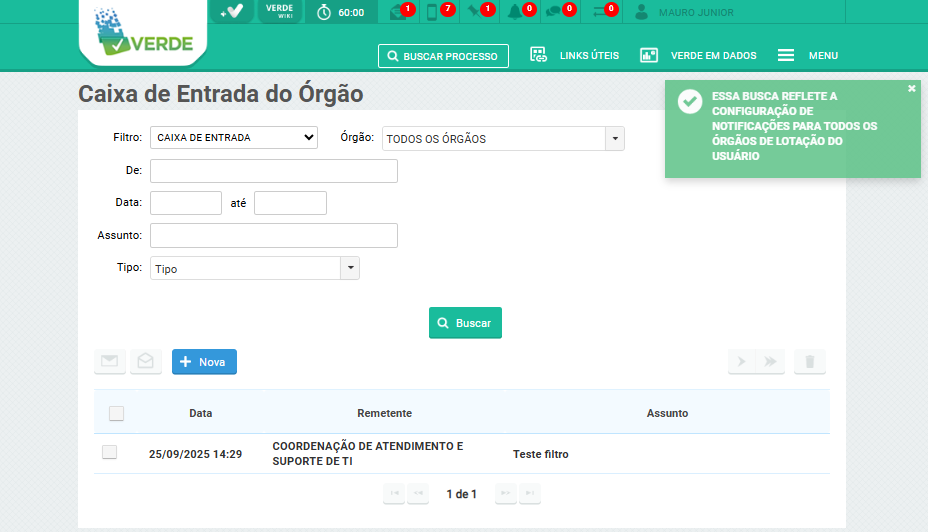Click the bell notifications icon
This screenshot has width=928, height=532.
517,12
